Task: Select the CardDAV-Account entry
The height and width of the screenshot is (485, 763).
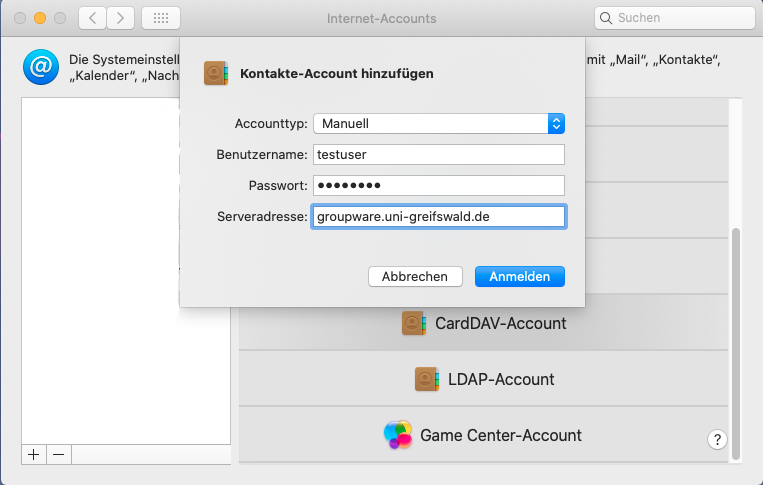Action: [x=485, y=323]
